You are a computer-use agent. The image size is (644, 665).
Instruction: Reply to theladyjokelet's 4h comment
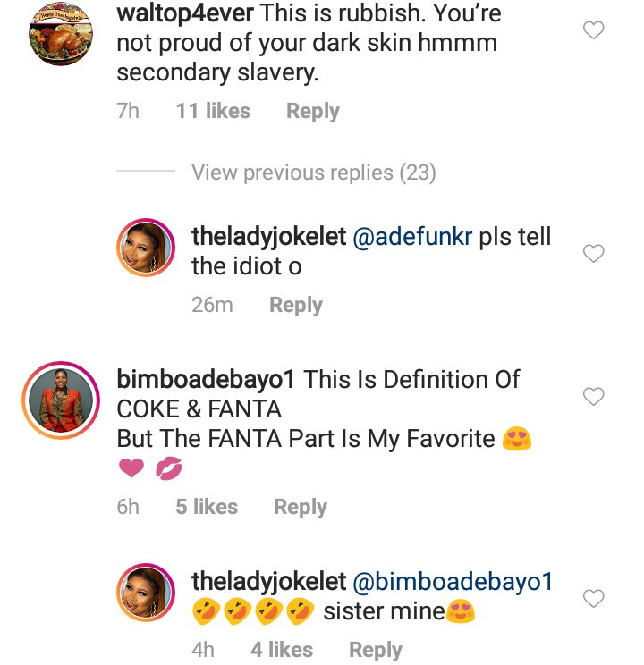(375, 650)
